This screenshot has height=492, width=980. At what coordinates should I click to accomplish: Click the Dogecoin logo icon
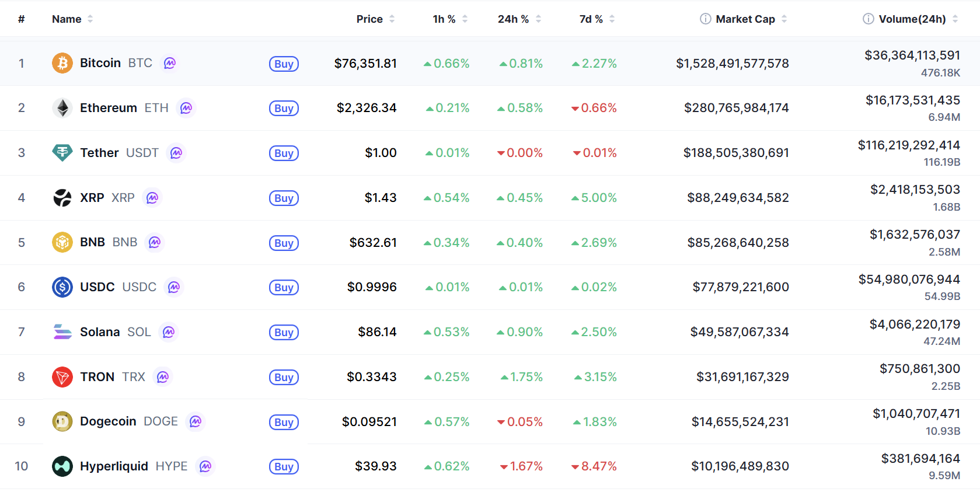62,421
